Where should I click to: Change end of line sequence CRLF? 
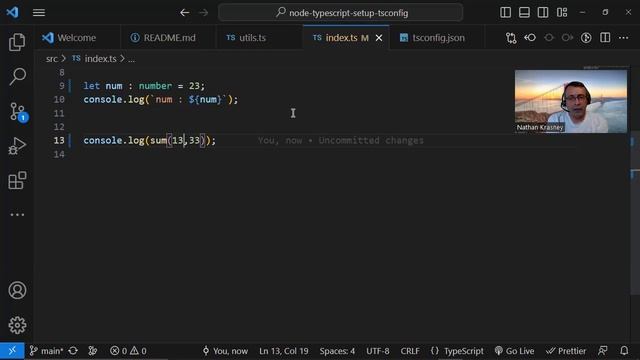coord(410,351)
